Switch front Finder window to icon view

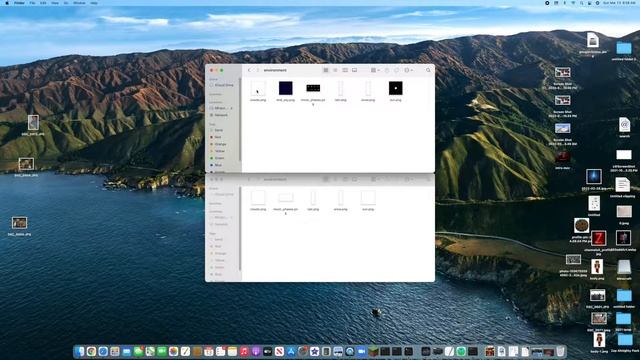pos(326,70)
